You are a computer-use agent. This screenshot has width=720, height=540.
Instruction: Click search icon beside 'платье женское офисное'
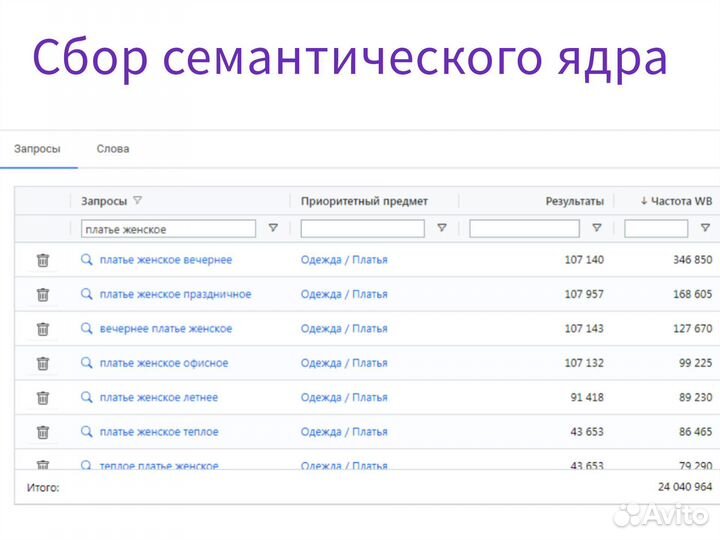86,363
